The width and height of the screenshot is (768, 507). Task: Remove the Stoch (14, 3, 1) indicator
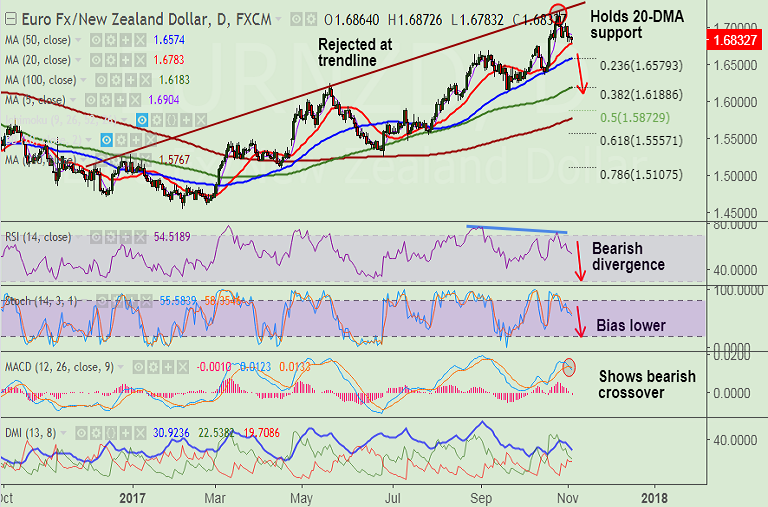pos(146,301)
